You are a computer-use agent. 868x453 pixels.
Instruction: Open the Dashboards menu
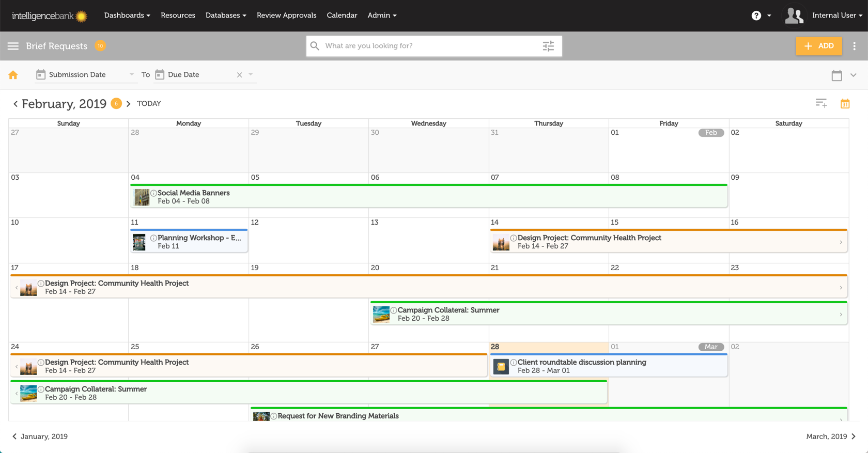click(127, 15)
